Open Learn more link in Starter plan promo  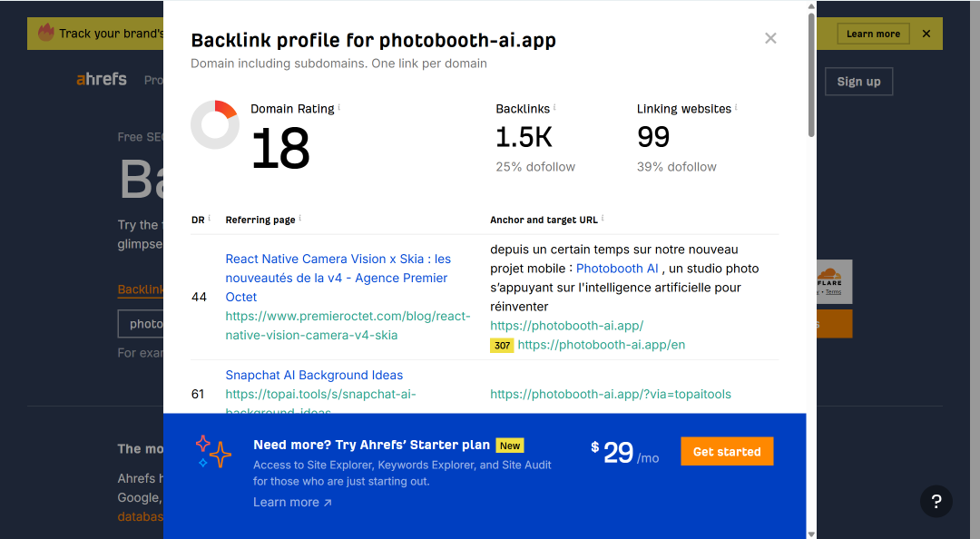point(292,502)
